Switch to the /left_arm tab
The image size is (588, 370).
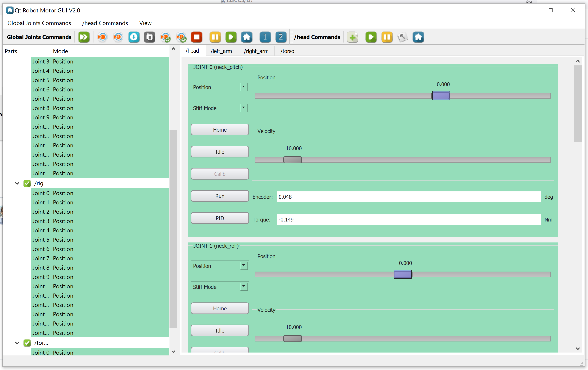pyautogui.click(x=221, y=51)
